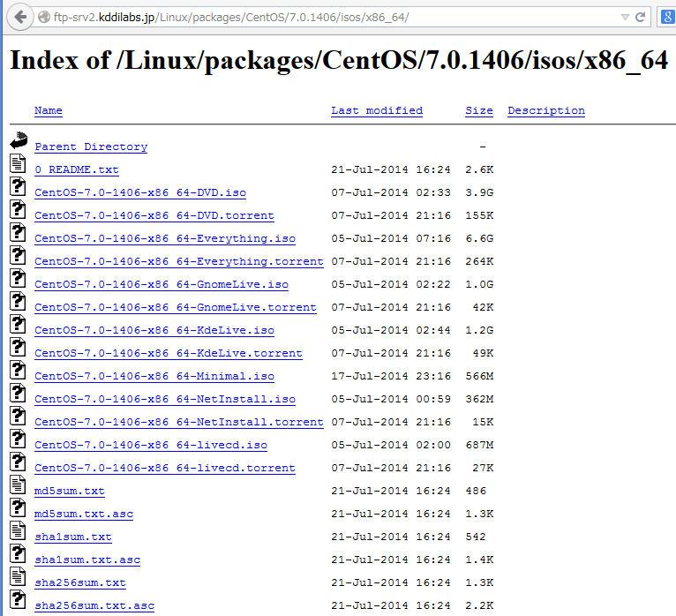676x616 pixels.
Task: Open the URL history dropdown arrow
Action: pyautogui.click(x=625, y=18)
